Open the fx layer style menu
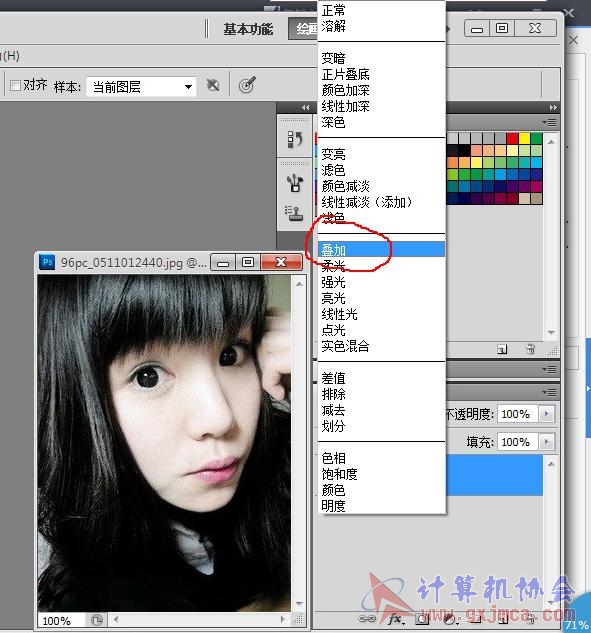This screenshot has width=591, height=633. point(396,619)
